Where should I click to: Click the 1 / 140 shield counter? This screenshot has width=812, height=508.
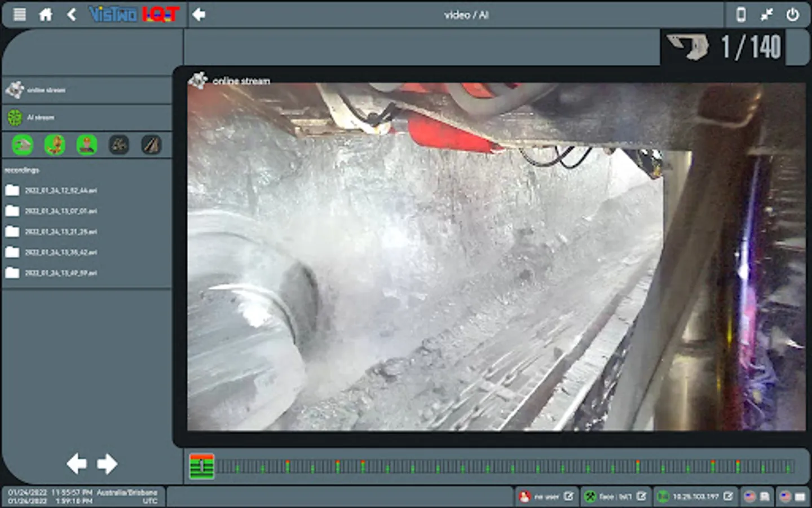pyautogui.click(x=751, y=47)
